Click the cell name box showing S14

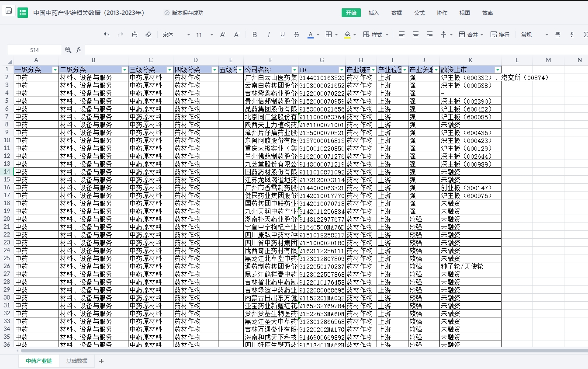35,50
